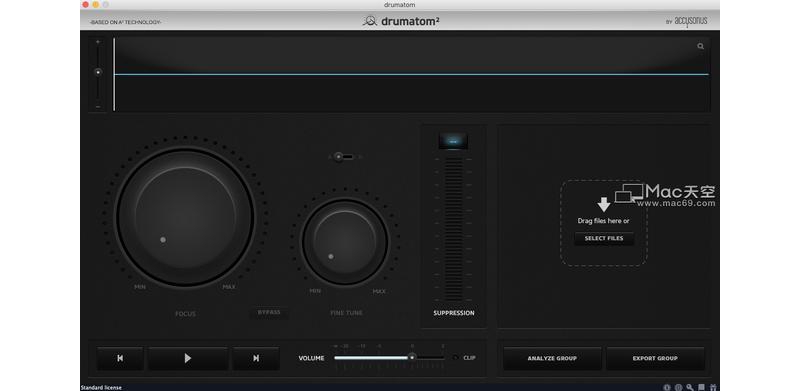
Task: Click the info icon in the status bar
Action: pyautogui.click(x=667, y=387)
